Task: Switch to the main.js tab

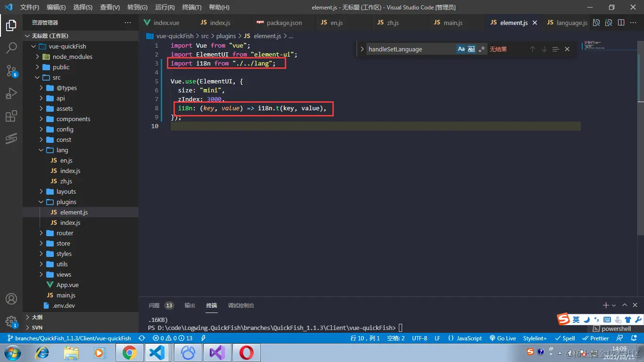Action: [448, 23]
